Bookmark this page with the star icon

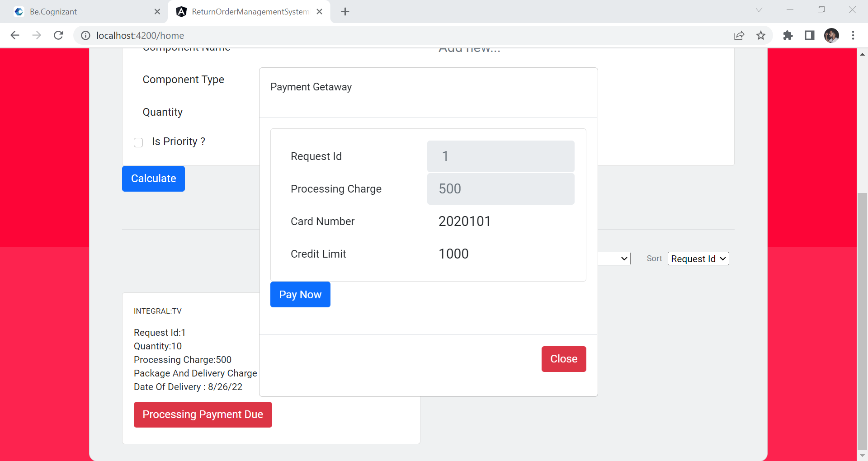click(x=761, y=35)
